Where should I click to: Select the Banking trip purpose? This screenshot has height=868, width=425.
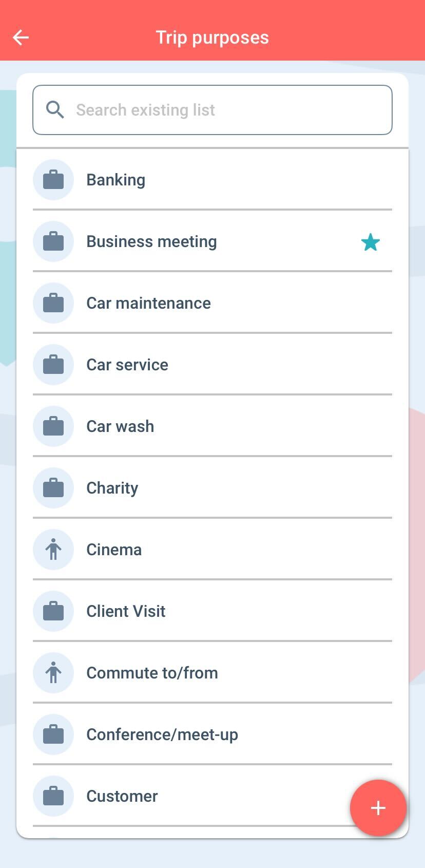(116, 180)
